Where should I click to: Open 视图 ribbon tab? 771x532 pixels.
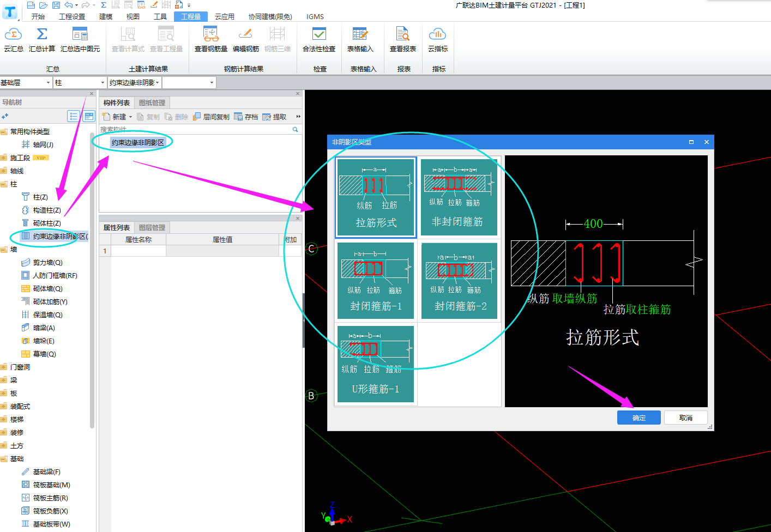(133, 16)
